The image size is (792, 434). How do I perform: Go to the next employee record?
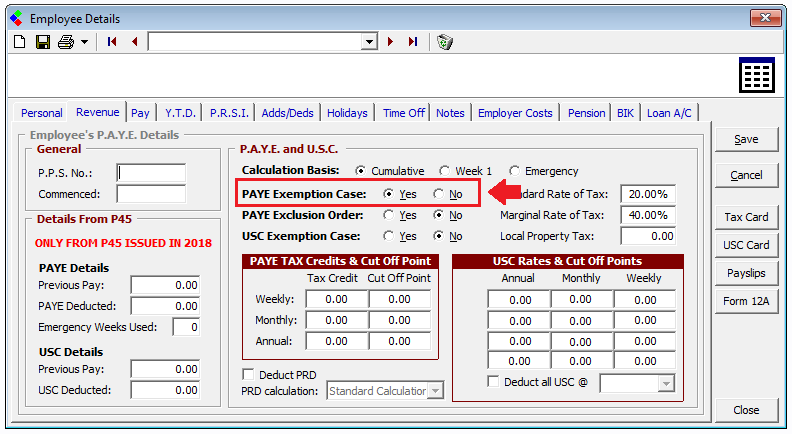point(391,42)
